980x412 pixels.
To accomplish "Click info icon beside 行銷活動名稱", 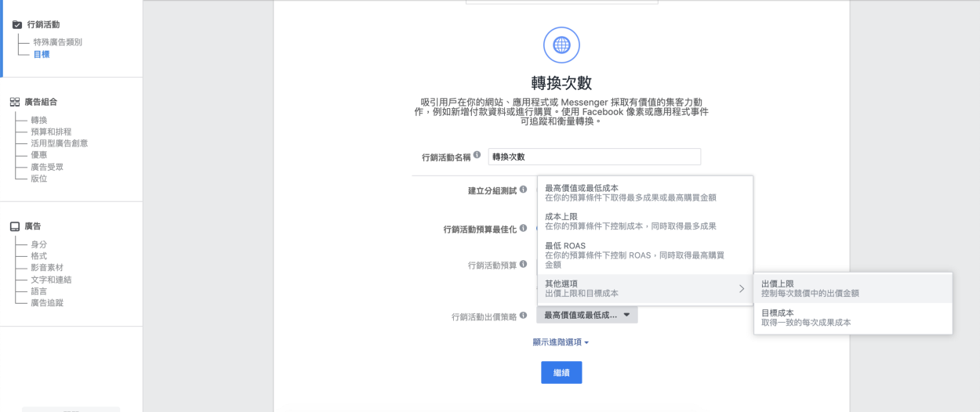I will point(477,155).
